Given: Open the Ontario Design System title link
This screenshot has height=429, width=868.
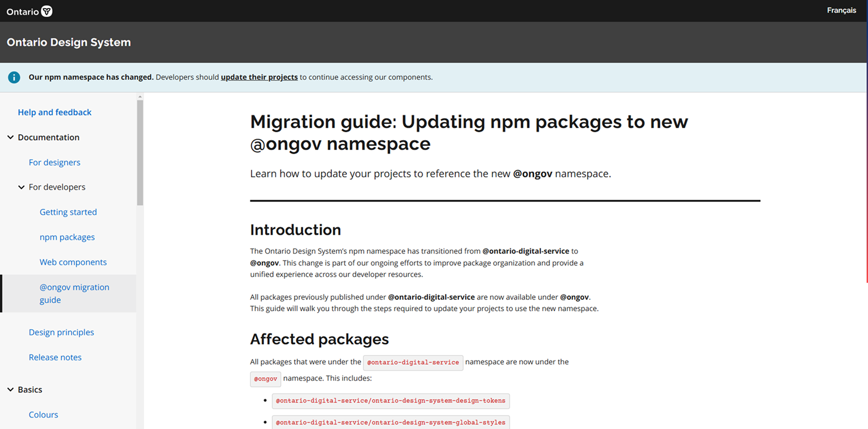Looking at the screenshot, I should point(69,42).
